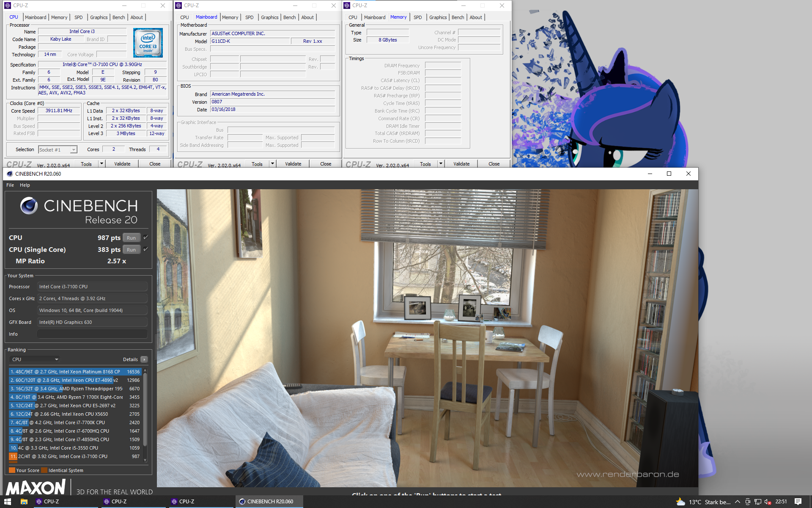The height and width of the screenshot is (508, 812).
Task: Run the CPU Single Core benchmark
Action: (x=132, y=250)
